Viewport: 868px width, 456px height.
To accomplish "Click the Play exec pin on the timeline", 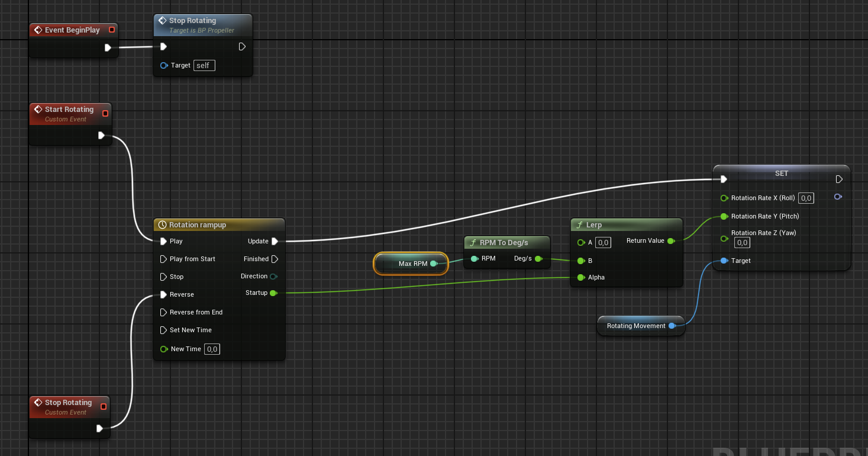I will tap(164, 241).
